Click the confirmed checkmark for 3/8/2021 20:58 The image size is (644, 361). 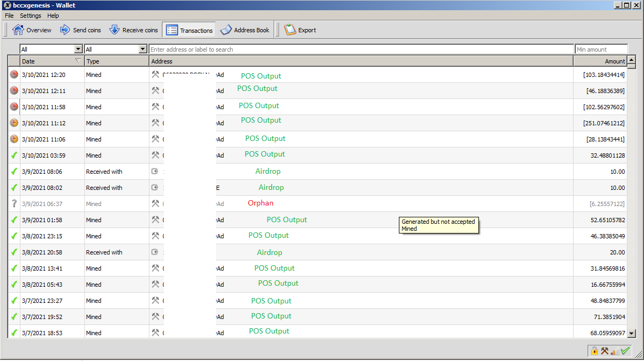(14, 252)
